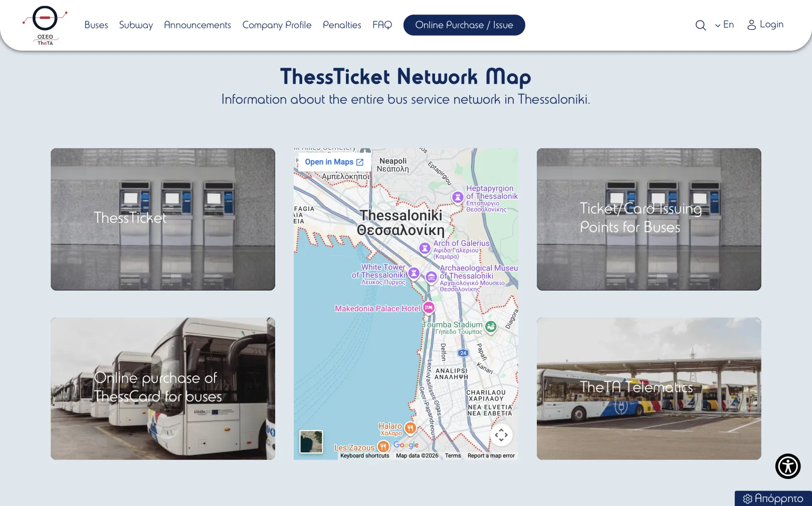The image size is (812, 506).
Task: Open TheTA Telematics card
Action: [x=649, y=388]
